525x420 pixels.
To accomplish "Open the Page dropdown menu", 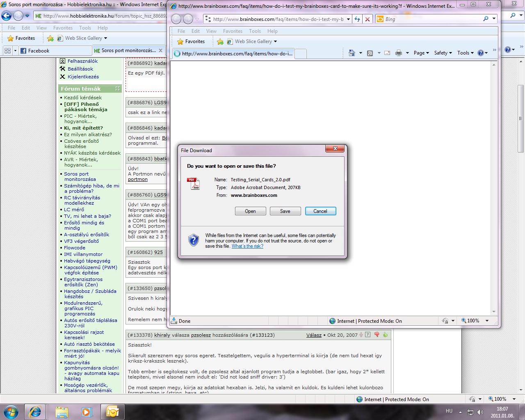I will point(421,53).
